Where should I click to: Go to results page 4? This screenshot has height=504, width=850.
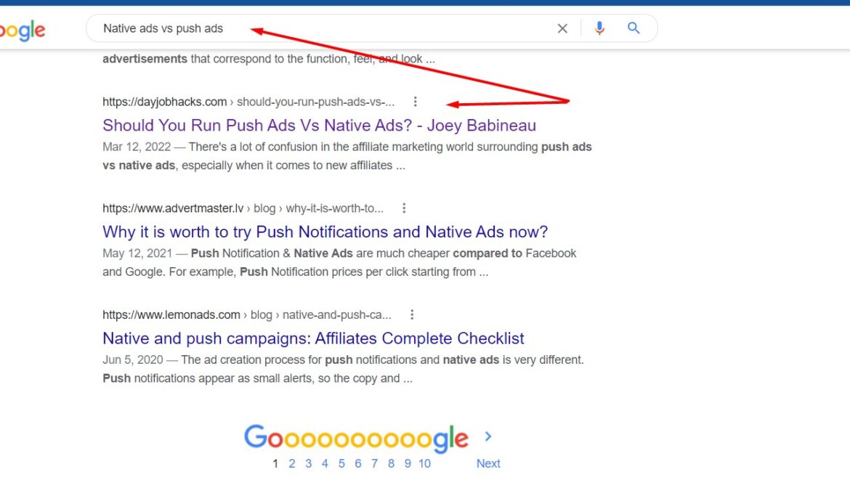click(x=325, y=463)
